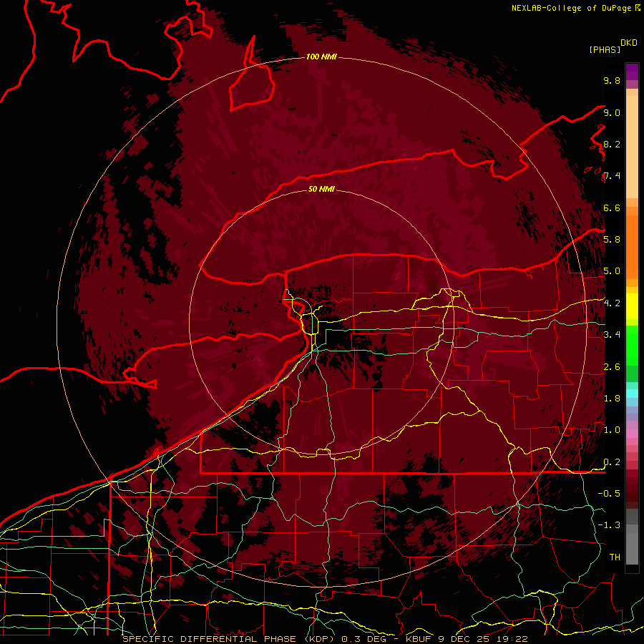The height and width of the screenshot is (644, 644).
Task: Click the NEXLAB-College of DuPage credit text
Action: point(571,8)
